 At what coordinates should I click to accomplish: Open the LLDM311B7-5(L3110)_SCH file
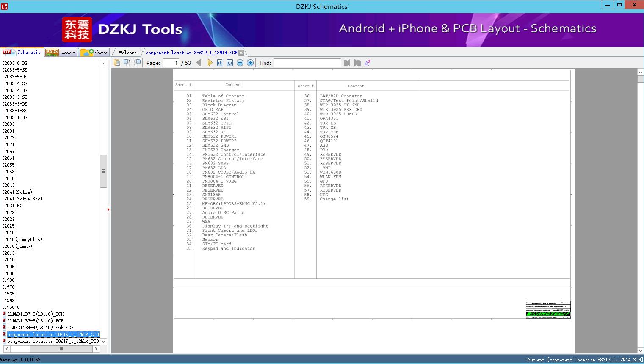click(x=36, y=314)
